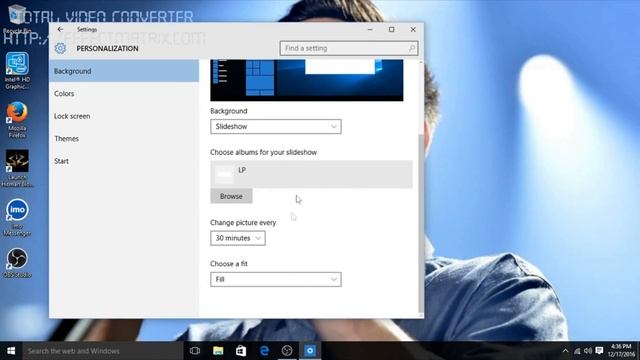640x360 pixels.
Task: Open imo Messenger desktop shortcut
Action: [x=17, y=218]
